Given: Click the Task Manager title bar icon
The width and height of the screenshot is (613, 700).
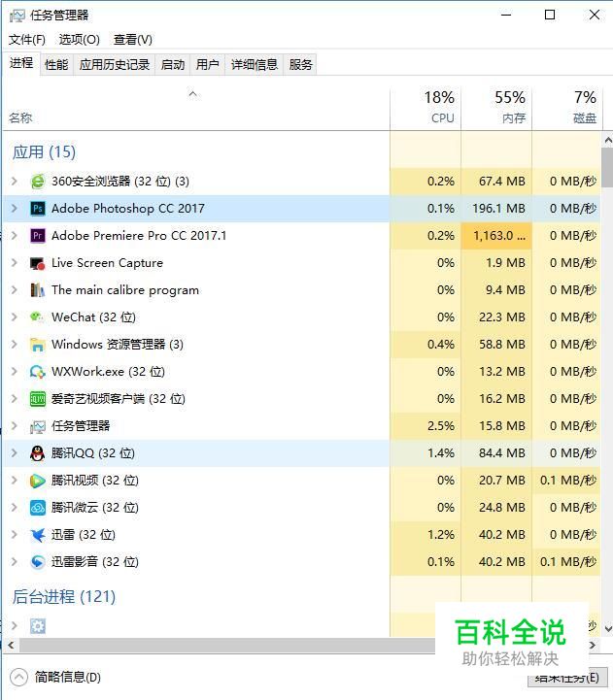Looking at the screenshot, I should (17, 16).
